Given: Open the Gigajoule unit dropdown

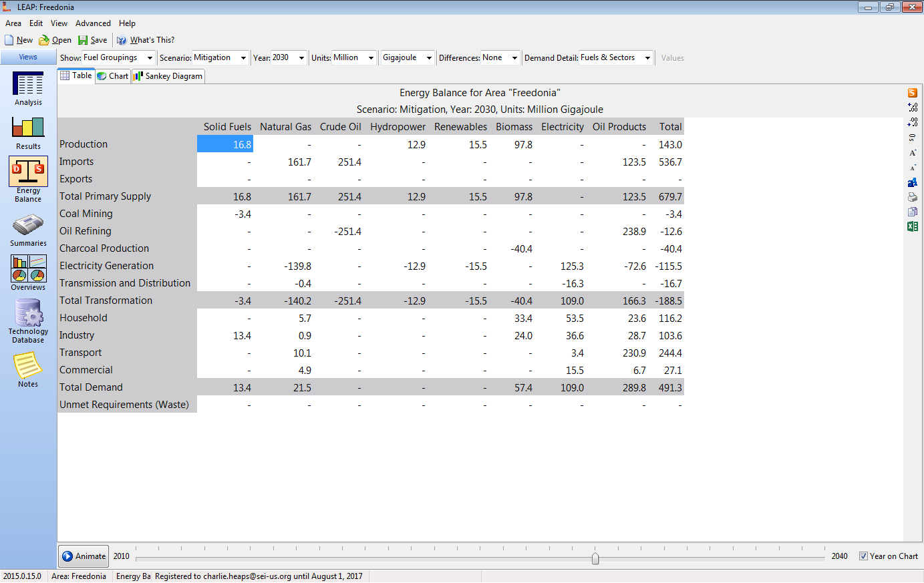Looking at the screenshot, I should [429, 58].
